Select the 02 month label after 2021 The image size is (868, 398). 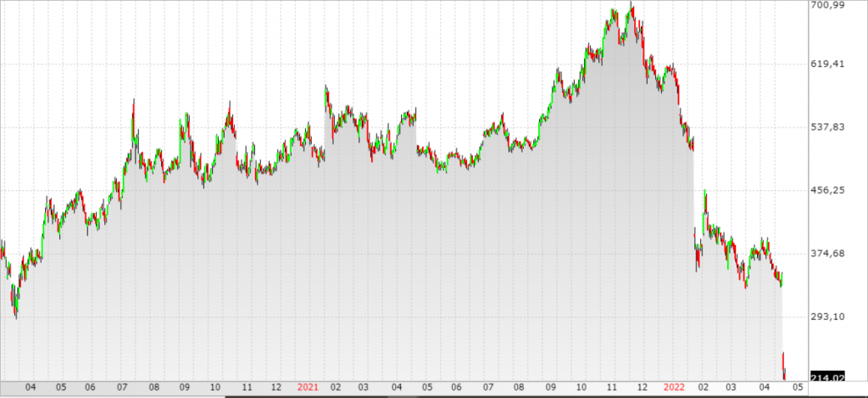pos(336,387)
